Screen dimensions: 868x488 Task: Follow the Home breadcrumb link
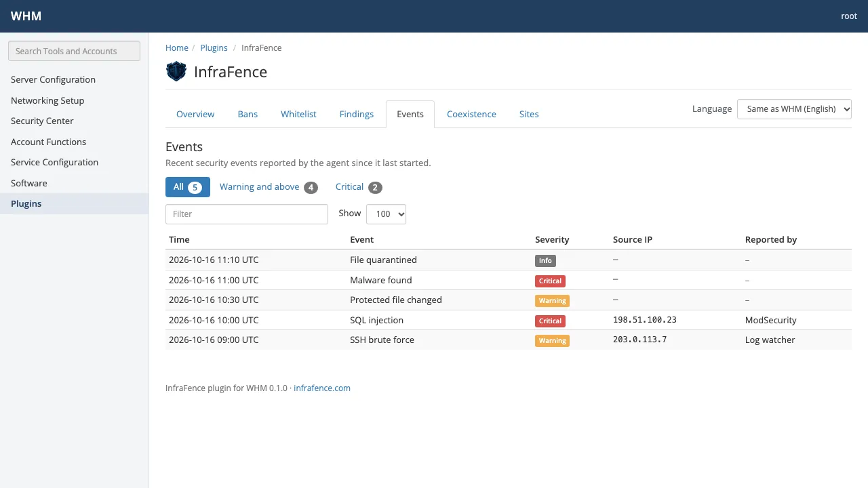click(177, 48)
